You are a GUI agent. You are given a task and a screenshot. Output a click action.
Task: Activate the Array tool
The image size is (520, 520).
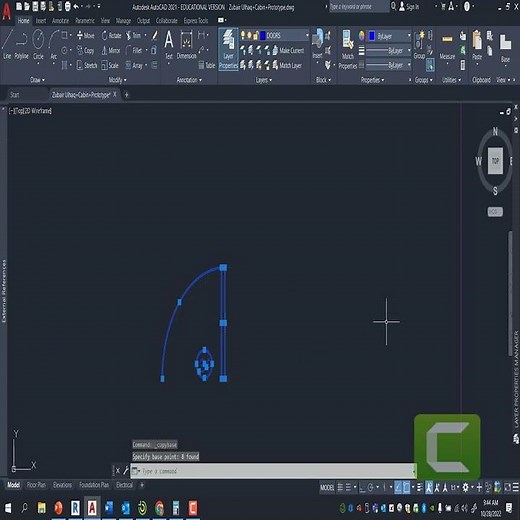[134, 65]
